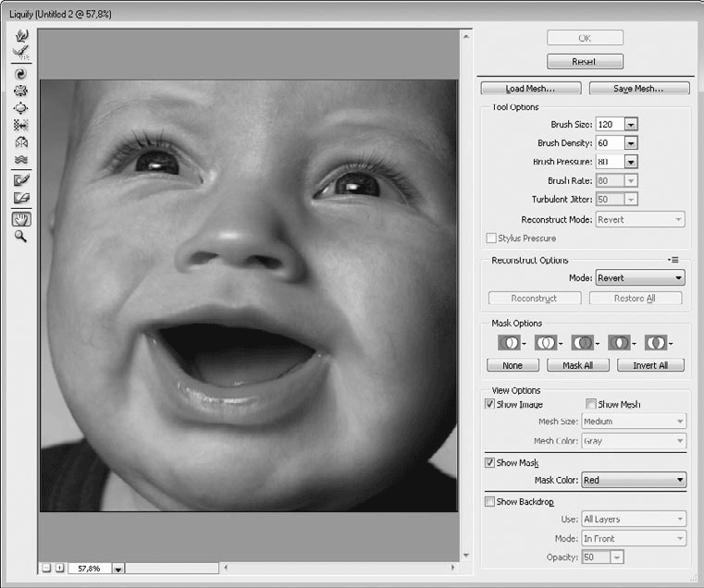Click the Brush Density input field
704x588 pixels.
[x=611, y=143]
